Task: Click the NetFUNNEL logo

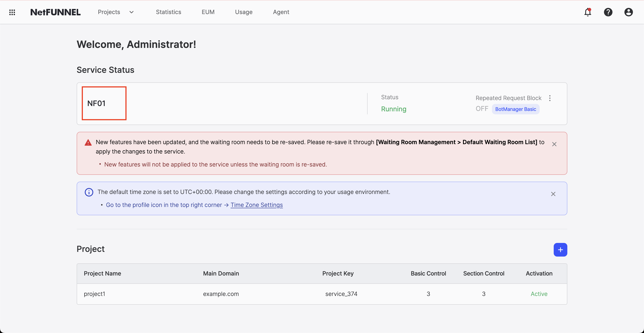Action: point(56,12)
